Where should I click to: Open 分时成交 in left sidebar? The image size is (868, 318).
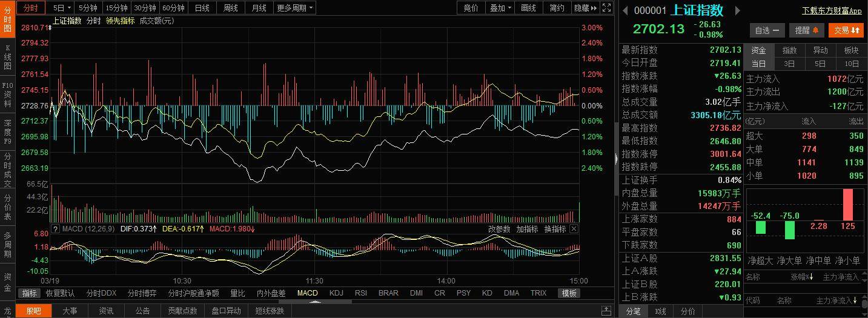coord(8,170)
